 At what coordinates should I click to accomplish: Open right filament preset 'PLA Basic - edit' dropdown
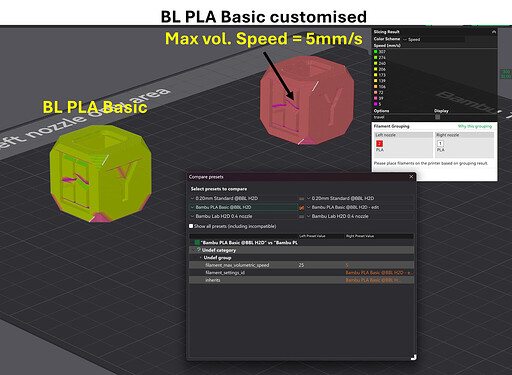[360, 207]
